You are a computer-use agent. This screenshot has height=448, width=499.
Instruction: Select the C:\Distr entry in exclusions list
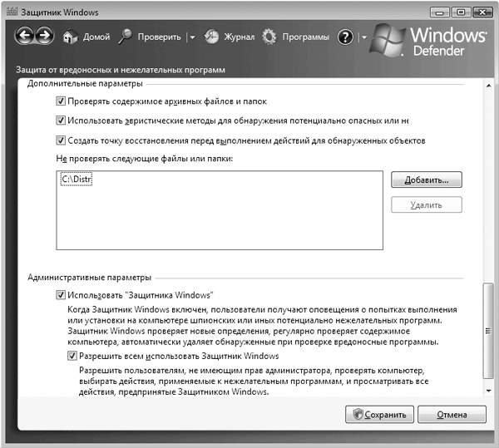77,180
